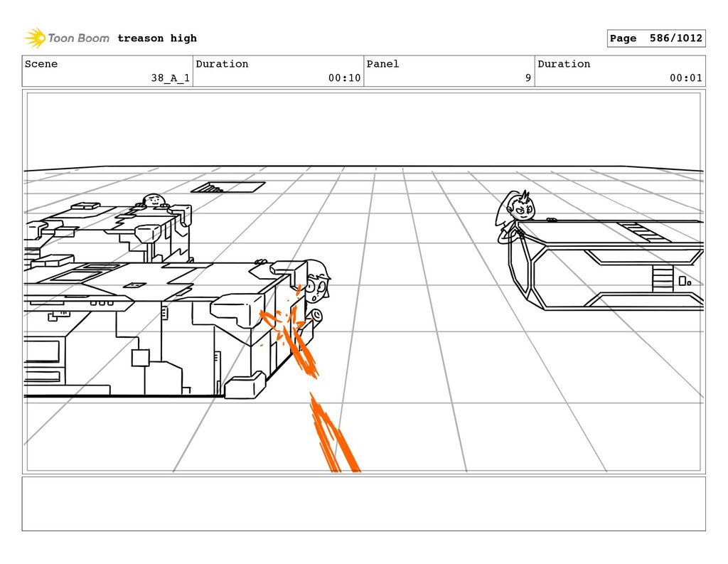
Task: Click the scene Duration value 00:10
Action: click(x=344, y=78)
